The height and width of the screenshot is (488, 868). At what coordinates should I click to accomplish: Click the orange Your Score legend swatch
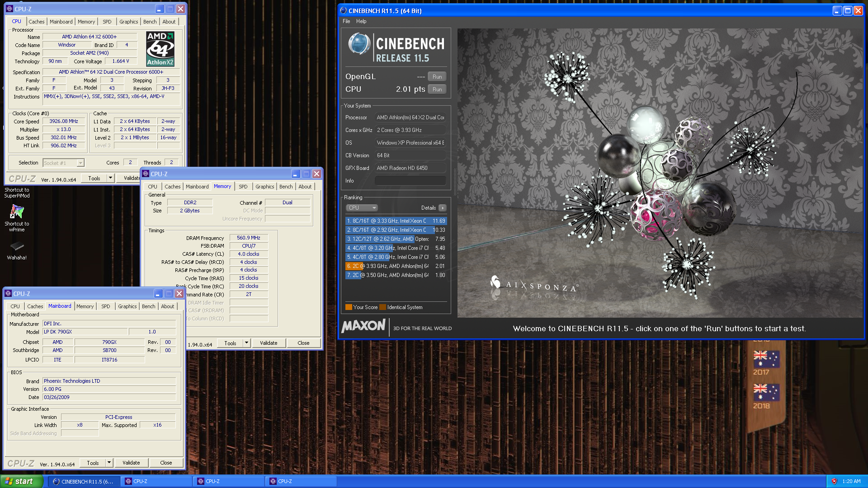[349, 307]
